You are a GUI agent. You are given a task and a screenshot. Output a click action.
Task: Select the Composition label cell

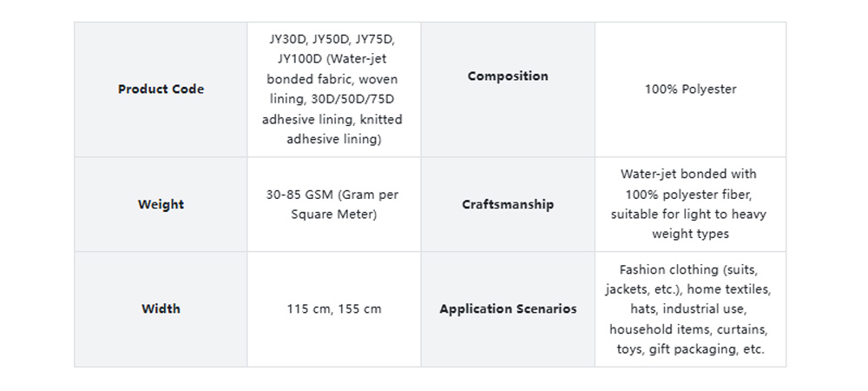pyautogui.click(x=508, y=76)
